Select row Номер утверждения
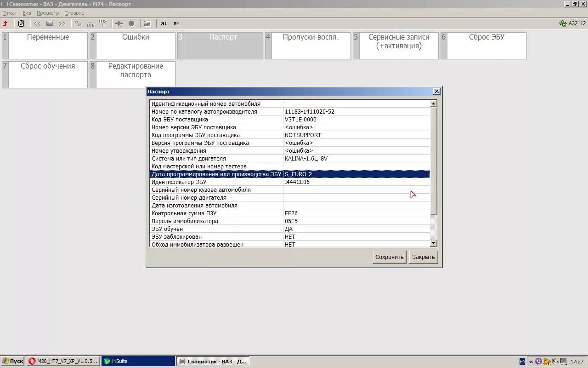Image resolution: width=588 pixels, height=368 pixels. 290,151
